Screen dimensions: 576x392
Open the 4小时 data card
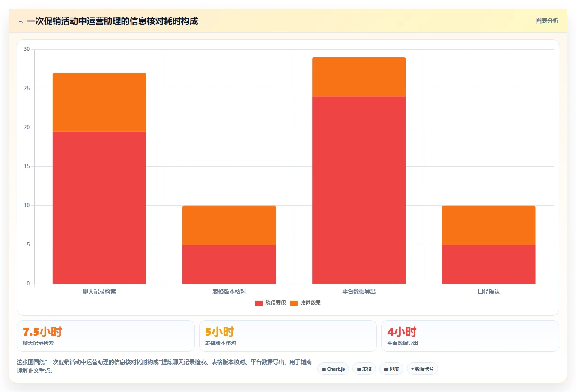(x=470, y=336)
